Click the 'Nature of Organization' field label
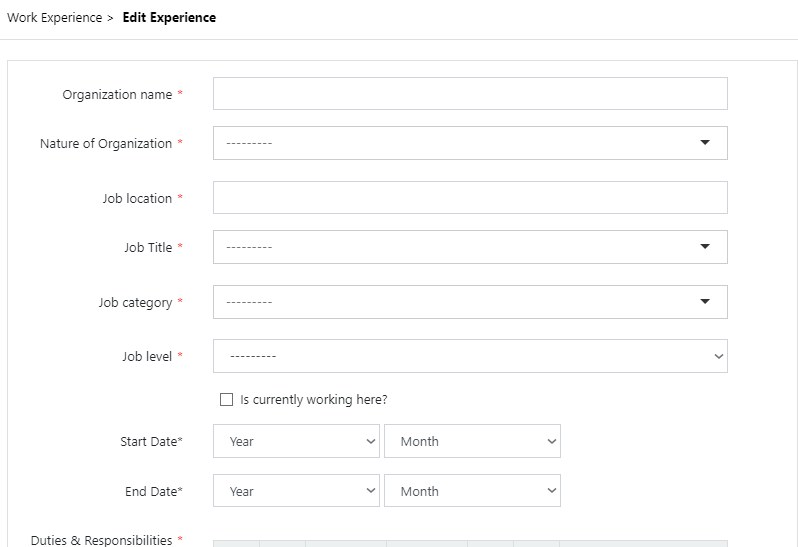 coord(106,144)
